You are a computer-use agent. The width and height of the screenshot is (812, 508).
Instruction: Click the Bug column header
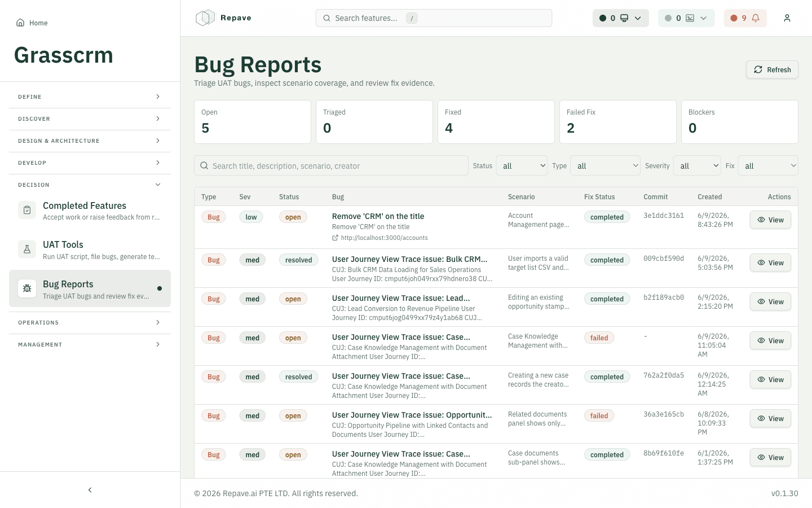(x=338, y=197)
